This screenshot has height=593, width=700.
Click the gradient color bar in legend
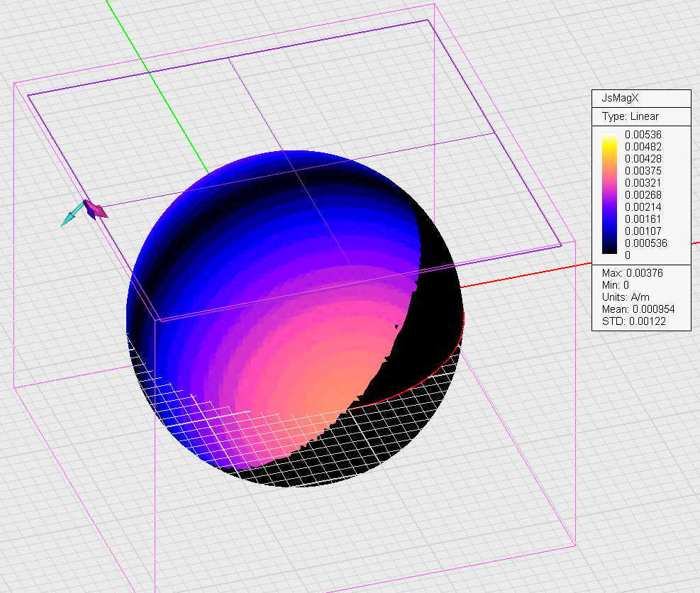click(x=609, y=194)
